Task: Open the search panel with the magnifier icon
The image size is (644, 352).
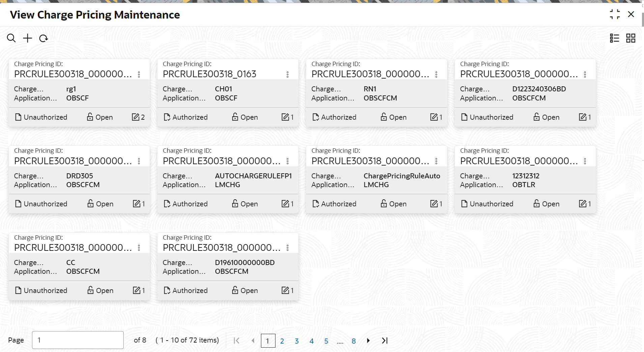Action: point(11,38)
